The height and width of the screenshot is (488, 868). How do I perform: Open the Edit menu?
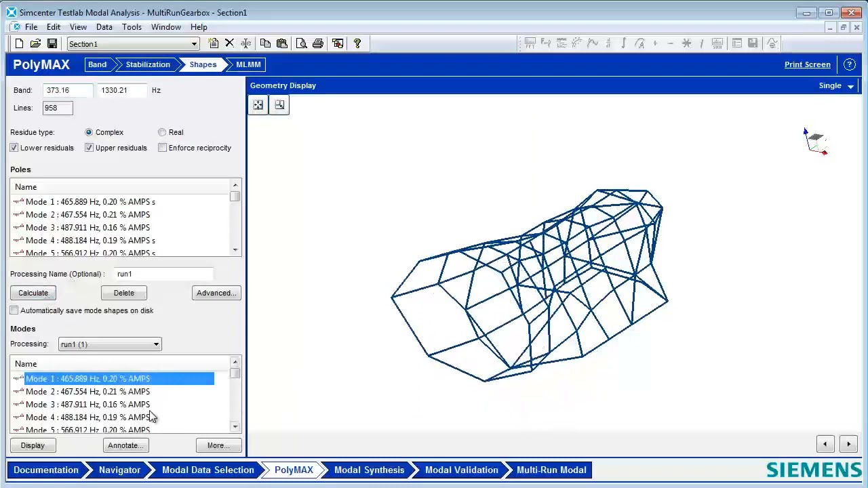[54, 27]
